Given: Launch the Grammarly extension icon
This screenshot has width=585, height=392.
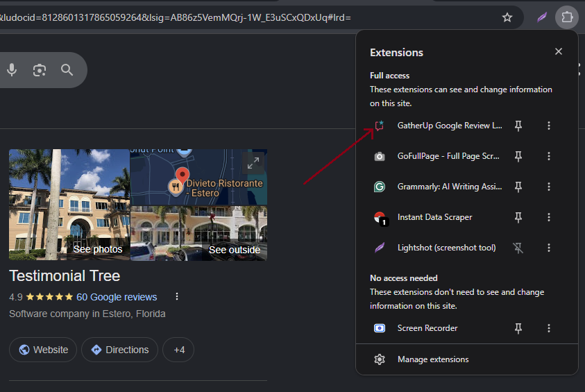Looking at the screenshot, I should pos(380,187).
